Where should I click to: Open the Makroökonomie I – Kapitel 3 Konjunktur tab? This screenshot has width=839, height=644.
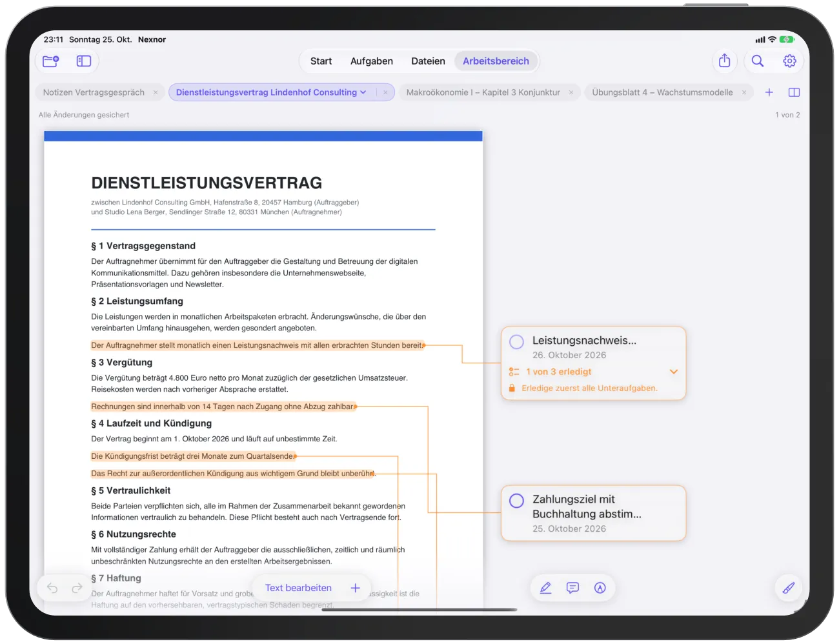click(x=483, y=92)
